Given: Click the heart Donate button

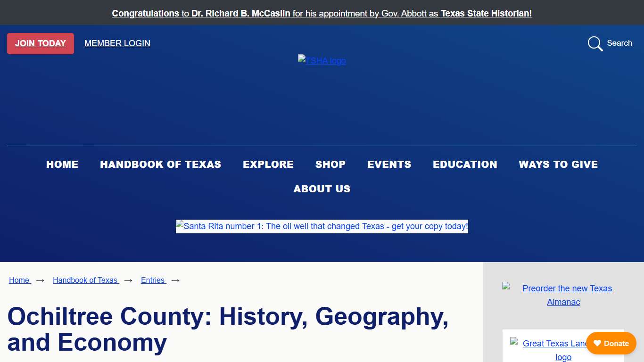Looking at the screenshot, I should [x=611, y=343].
